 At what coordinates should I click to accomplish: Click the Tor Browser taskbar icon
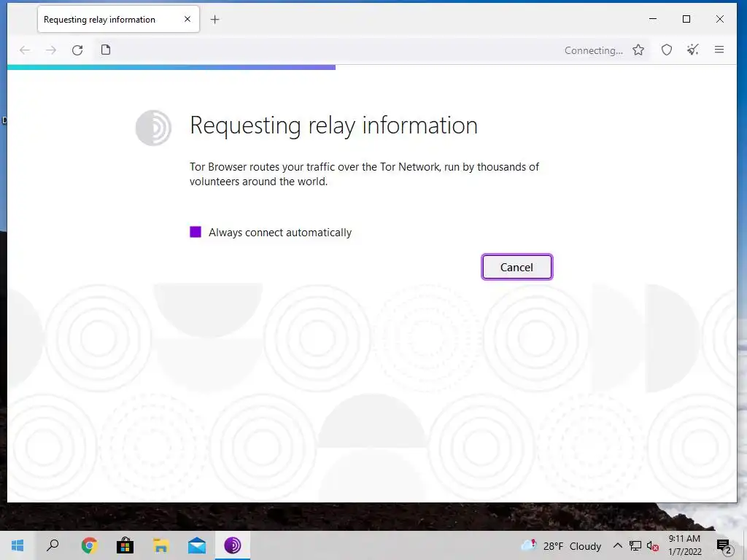tap(233, 545)
